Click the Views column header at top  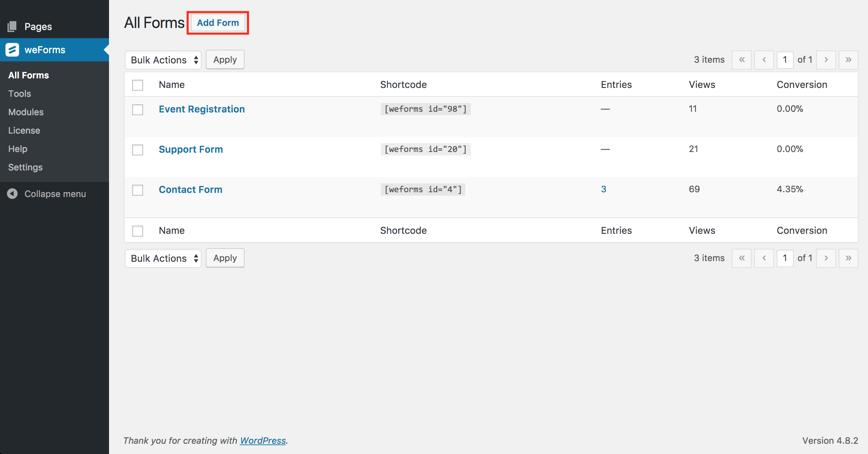[702, 85]
